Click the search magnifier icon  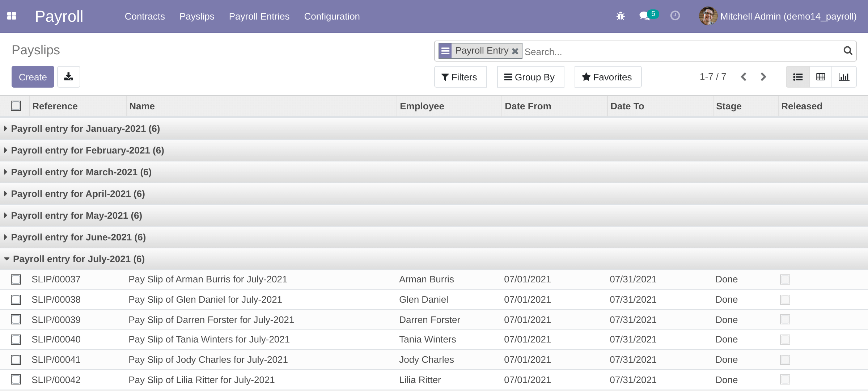tap(847, 51)
